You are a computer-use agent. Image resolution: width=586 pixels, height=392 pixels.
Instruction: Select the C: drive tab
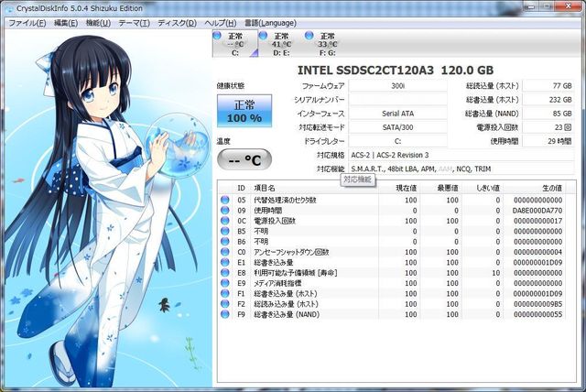(x=235, y=44)
